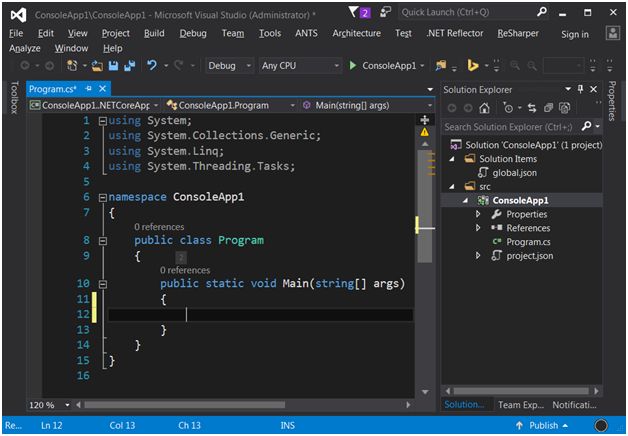The image size is (628, 436).
Task: Open the Architecture menu
Action: click(356, 33)
